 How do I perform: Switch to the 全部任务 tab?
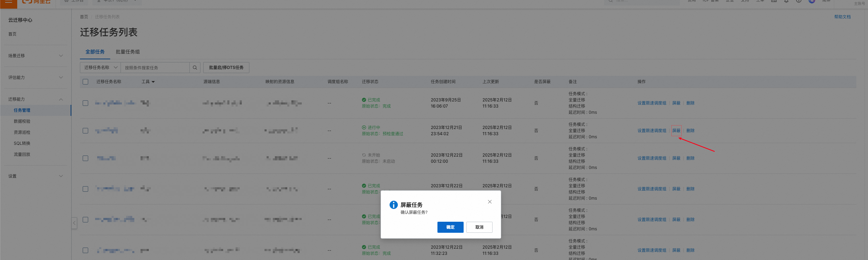pos(95,52)
